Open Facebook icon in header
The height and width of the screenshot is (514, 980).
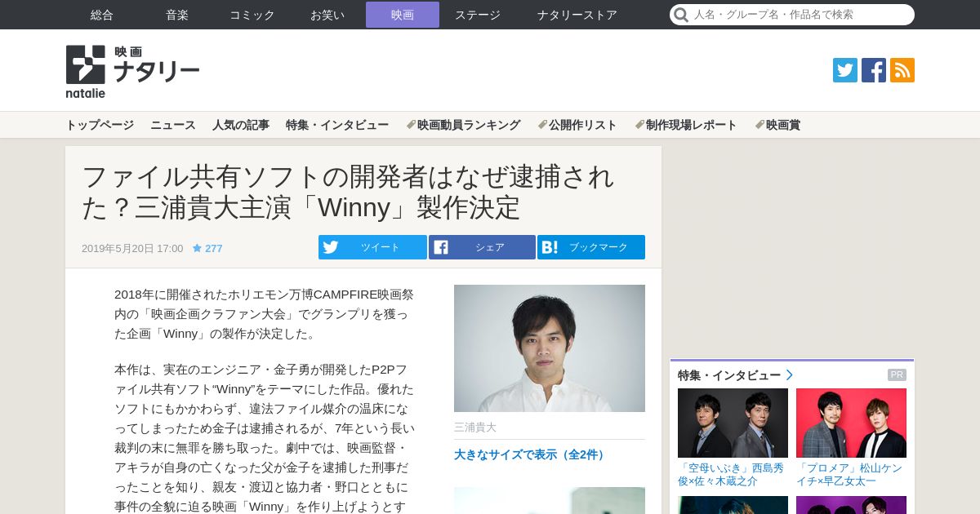(x=874, y=70)
